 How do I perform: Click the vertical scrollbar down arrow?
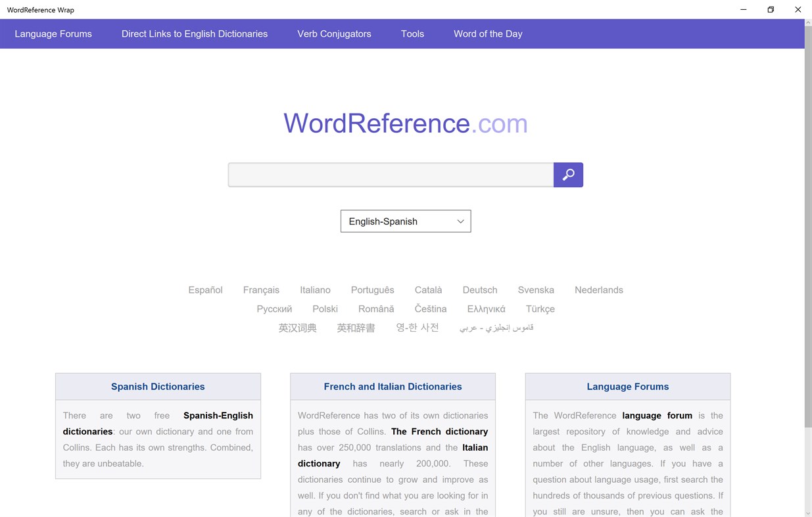[807, 512]
